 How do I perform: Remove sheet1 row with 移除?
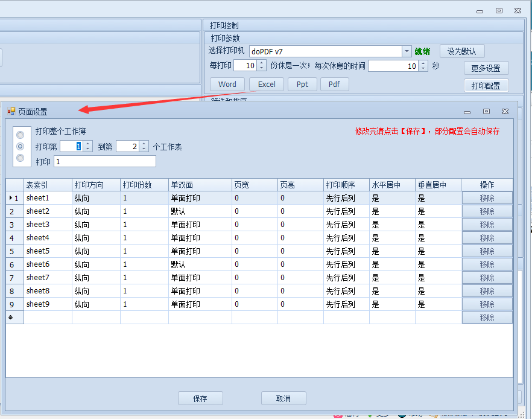pyautogui.click(x=487, y=198)
